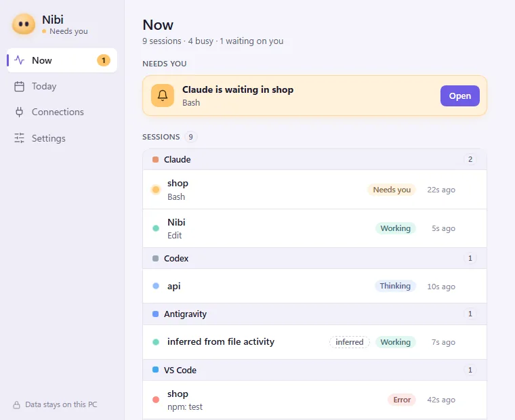Click the Now pulse icon in sidebar

point(20,60)
